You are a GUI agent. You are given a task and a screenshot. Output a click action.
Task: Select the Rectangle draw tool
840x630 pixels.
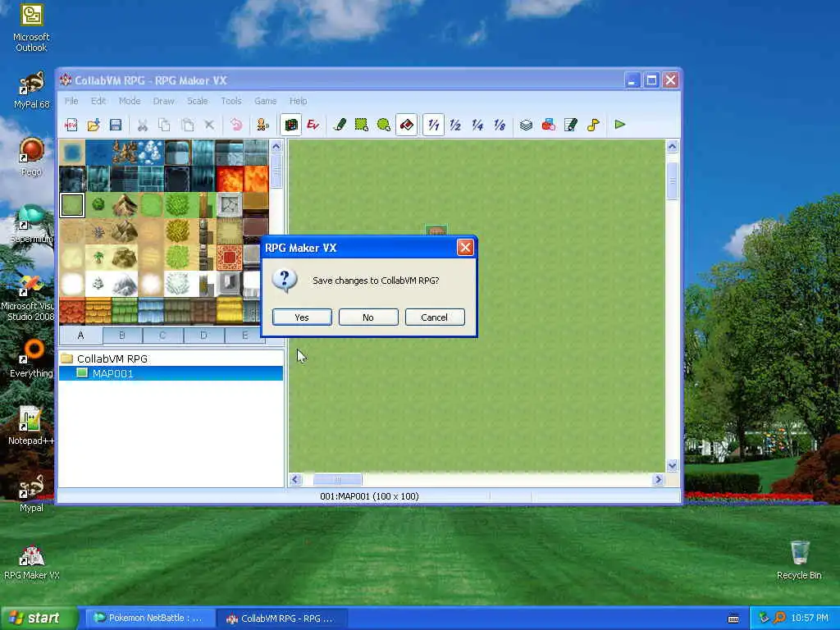pos(362,125)
